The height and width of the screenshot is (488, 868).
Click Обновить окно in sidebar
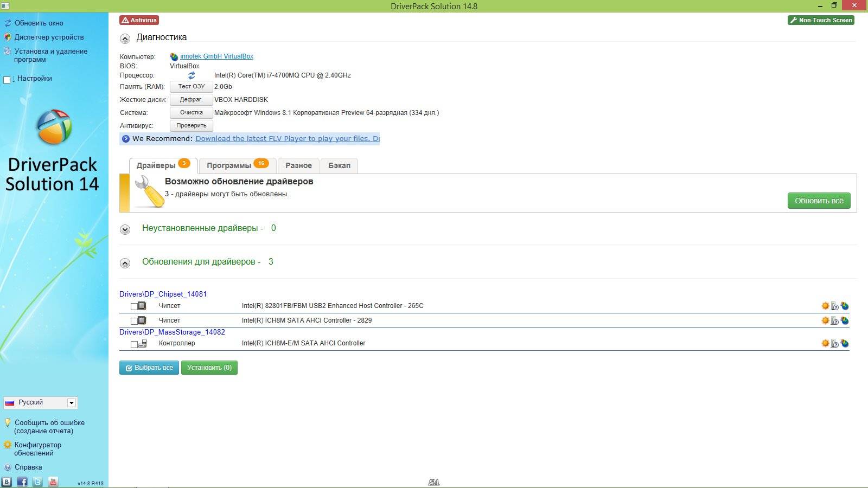click(39, 23)
